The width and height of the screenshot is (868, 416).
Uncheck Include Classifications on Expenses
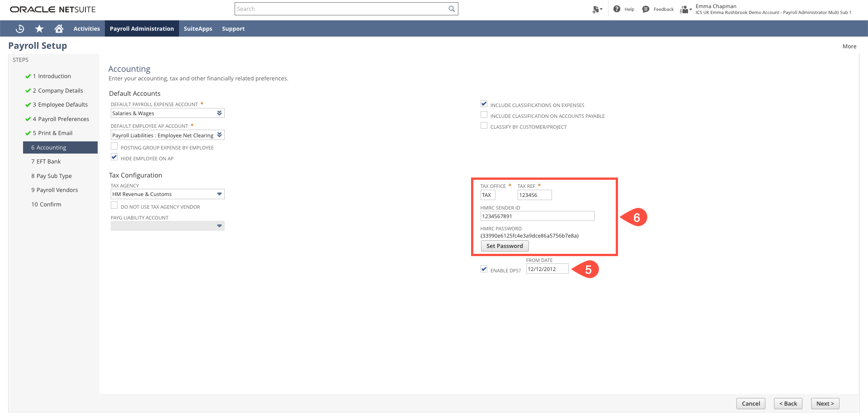tap(484, 103)
